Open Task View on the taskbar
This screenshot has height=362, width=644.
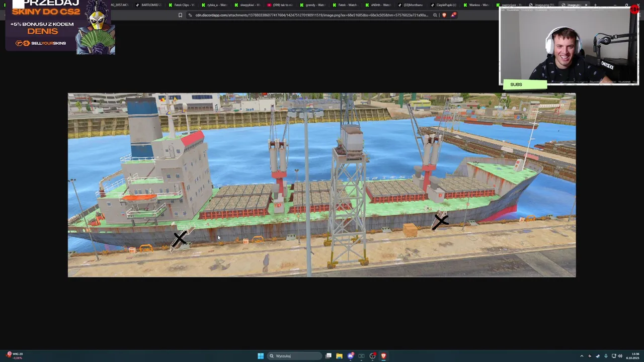click(x=329, y=356)
